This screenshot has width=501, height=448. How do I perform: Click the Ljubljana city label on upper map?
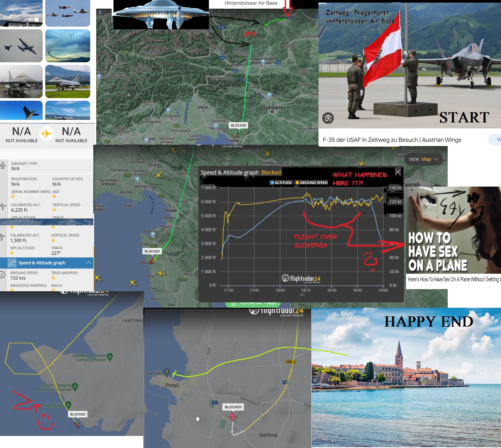coord(272,108)
